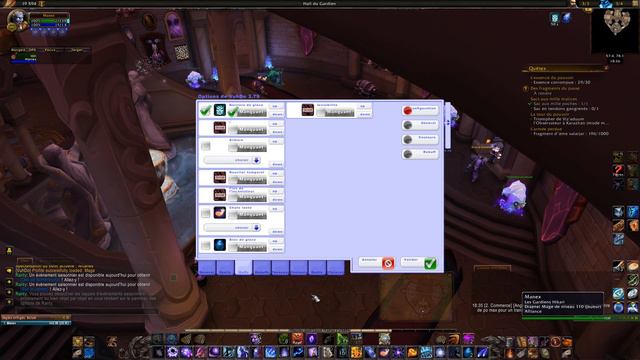
Task: Toggle the inner checkmark in Barrière de glace row
Action: [233, 111]
